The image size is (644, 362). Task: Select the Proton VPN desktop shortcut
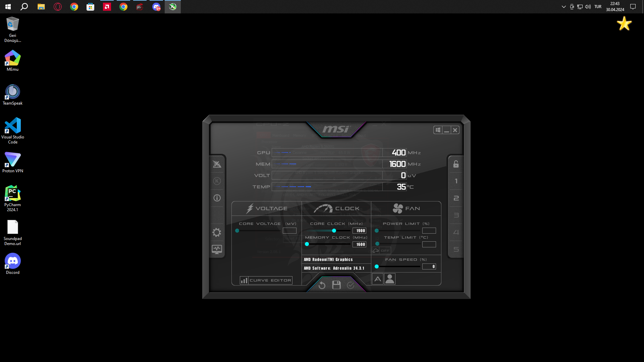pyautogui.click(x=13, y=162)
